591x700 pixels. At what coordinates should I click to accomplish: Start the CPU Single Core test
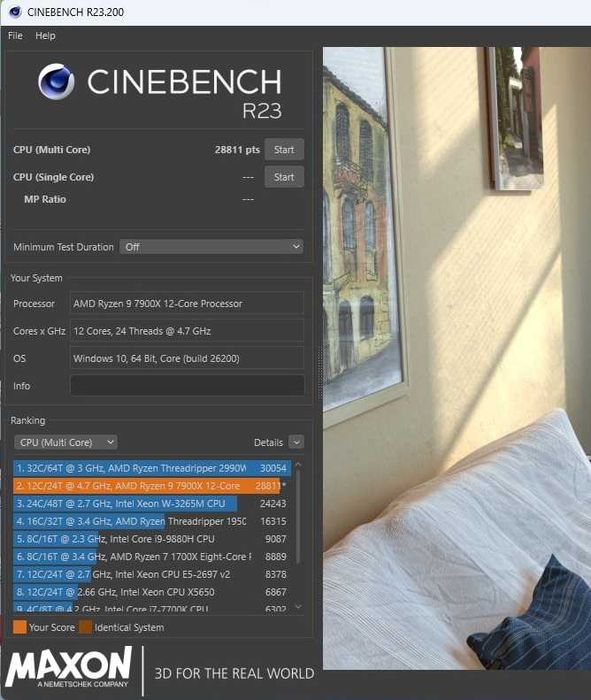click(284, 177)
